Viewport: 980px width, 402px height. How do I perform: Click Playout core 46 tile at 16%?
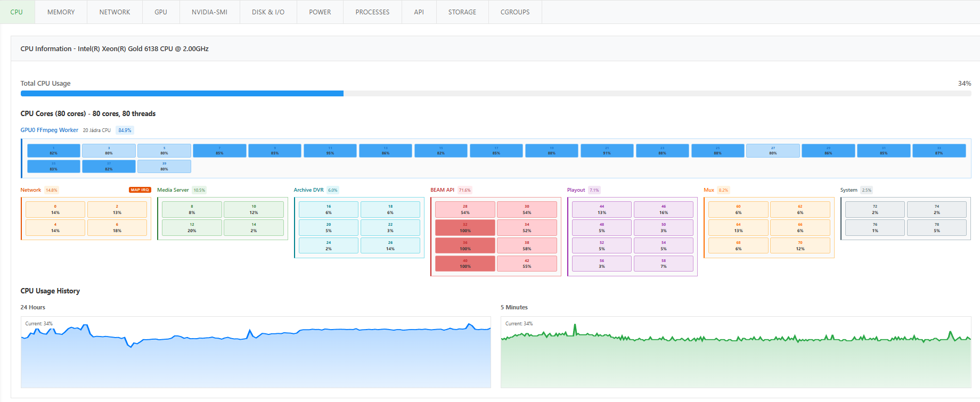(664, 209)
